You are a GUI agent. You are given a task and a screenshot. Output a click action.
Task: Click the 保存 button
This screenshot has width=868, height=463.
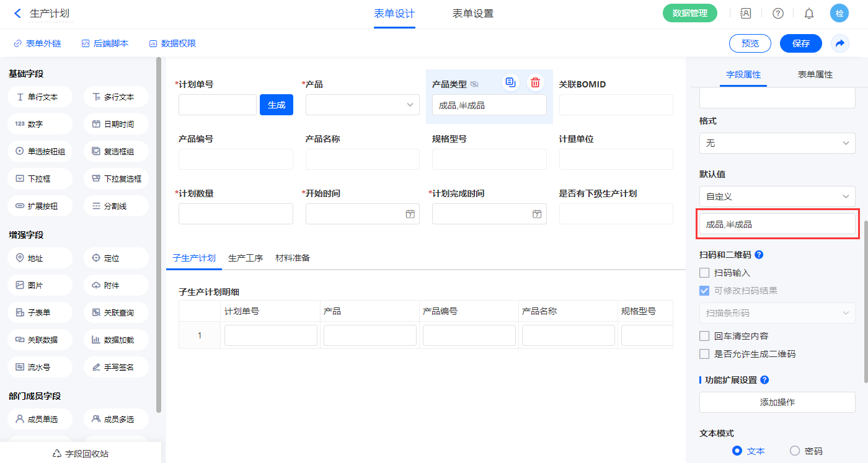[800, 43]
